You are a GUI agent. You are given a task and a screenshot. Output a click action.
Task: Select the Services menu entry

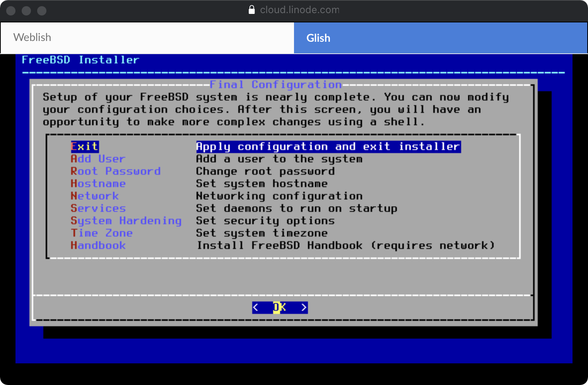[x=98, y=208]
